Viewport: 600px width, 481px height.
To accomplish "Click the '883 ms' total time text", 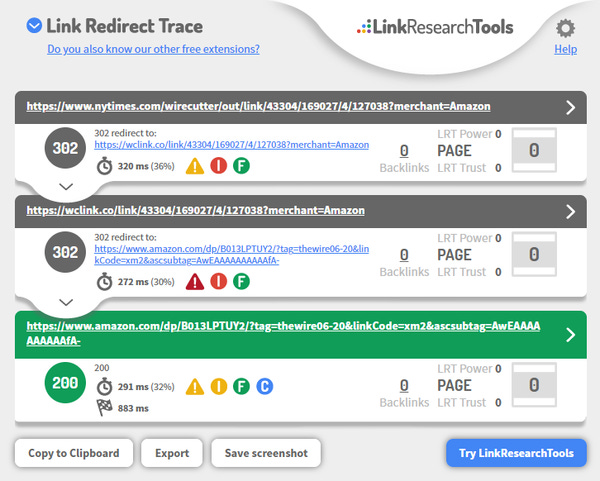I will click(133, 408).
